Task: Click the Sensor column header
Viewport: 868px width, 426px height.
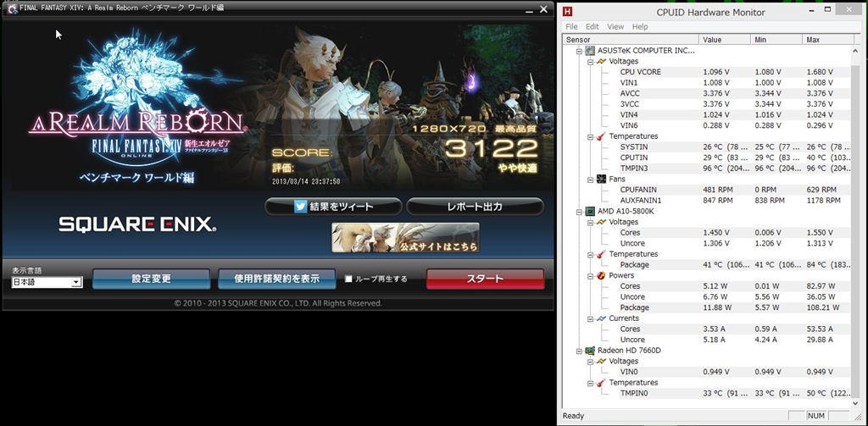Action: pyautogui.click(x=631, y=40)
